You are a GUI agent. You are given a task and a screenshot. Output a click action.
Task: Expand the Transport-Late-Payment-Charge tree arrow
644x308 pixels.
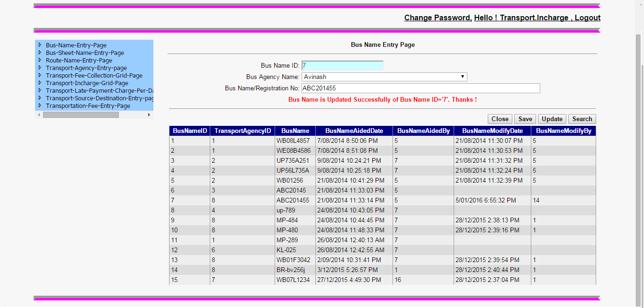40,90
